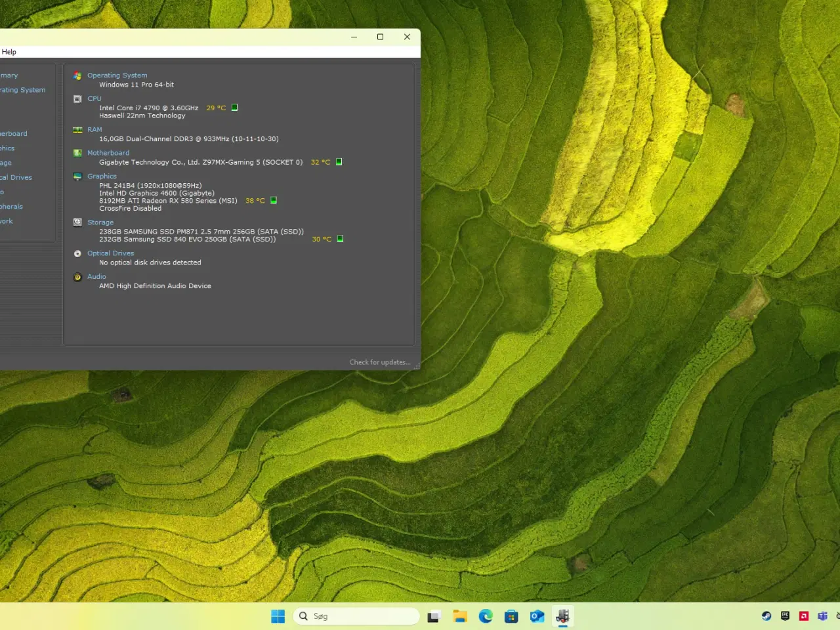Open the Storage heading link

click(x=100, y=222)
